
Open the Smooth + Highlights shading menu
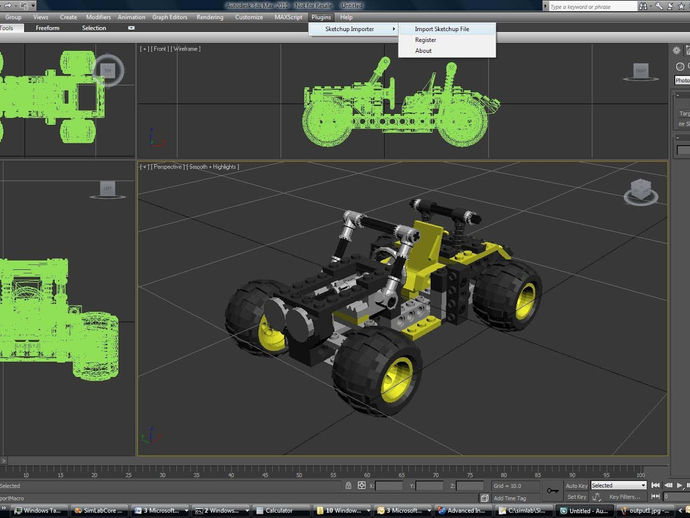[213, 167]
